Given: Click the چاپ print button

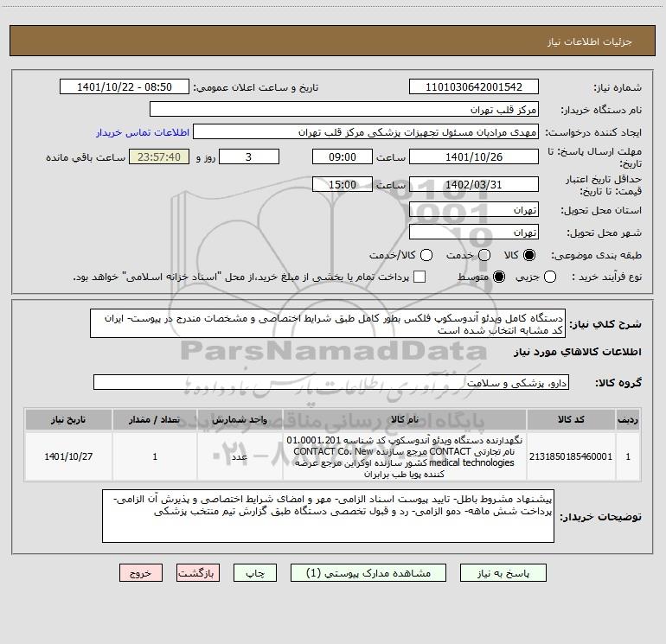Looking at the screenshot, I should (255, 573).
